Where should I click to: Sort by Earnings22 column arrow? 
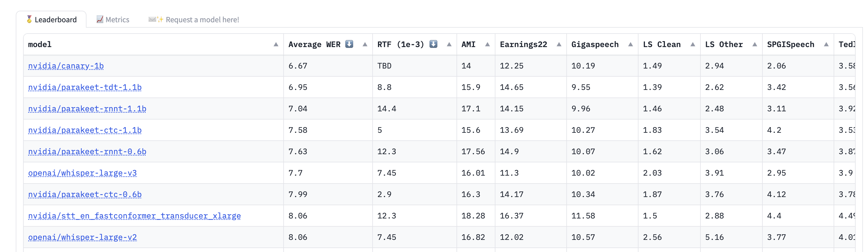(x=559, y=45)
